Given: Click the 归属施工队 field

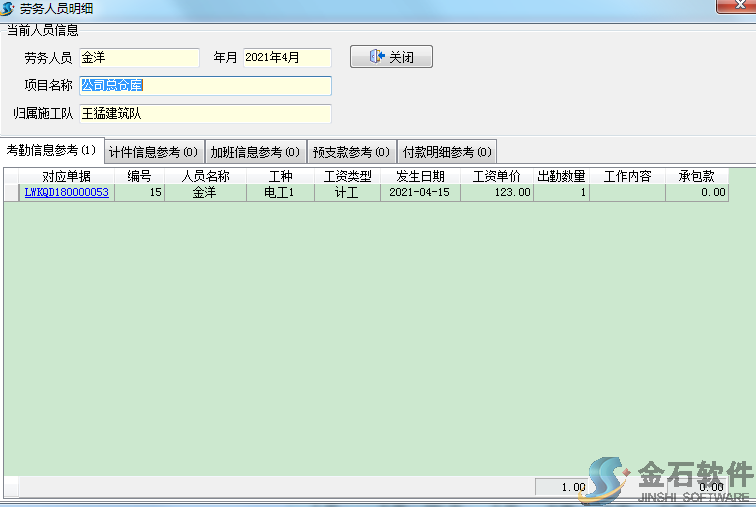Looking at the screenshot, I should [204, 113].
